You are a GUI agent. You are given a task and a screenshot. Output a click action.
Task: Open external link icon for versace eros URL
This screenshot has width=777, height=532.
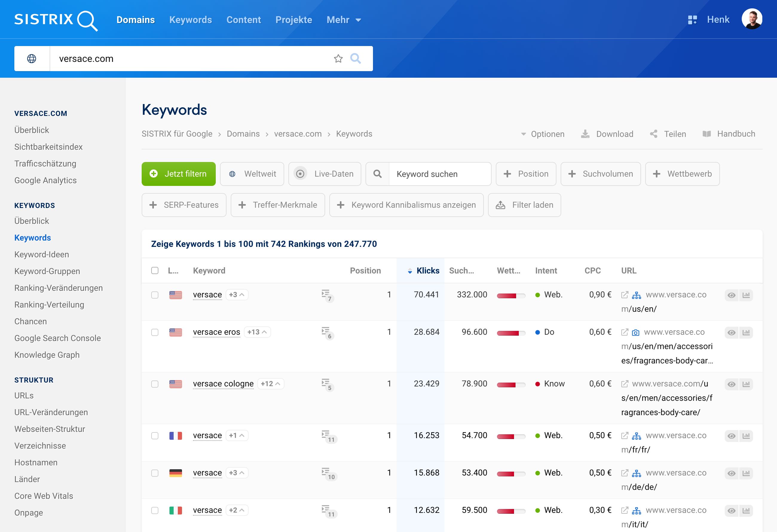(625, 332)
